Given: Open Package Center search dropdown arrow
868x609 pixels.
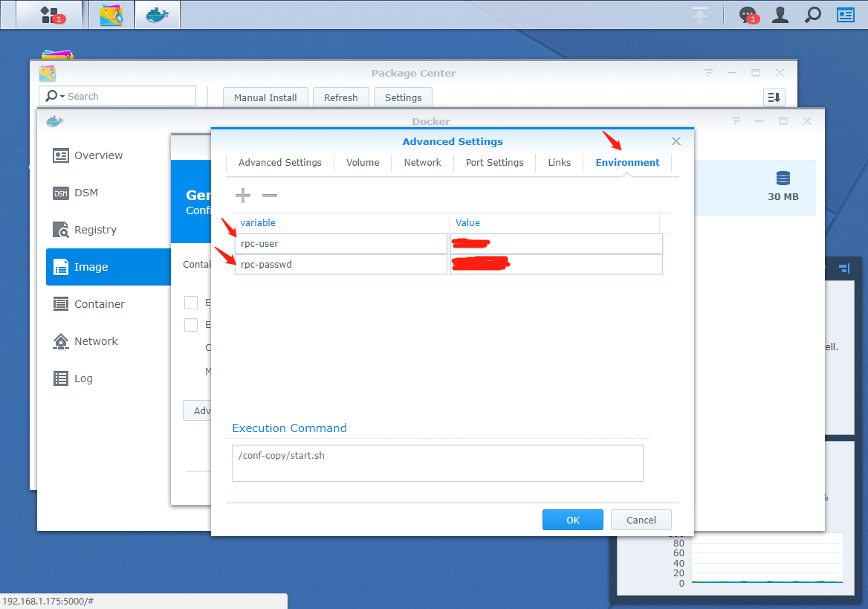Looking at the screenshot, I should point(62,97).
